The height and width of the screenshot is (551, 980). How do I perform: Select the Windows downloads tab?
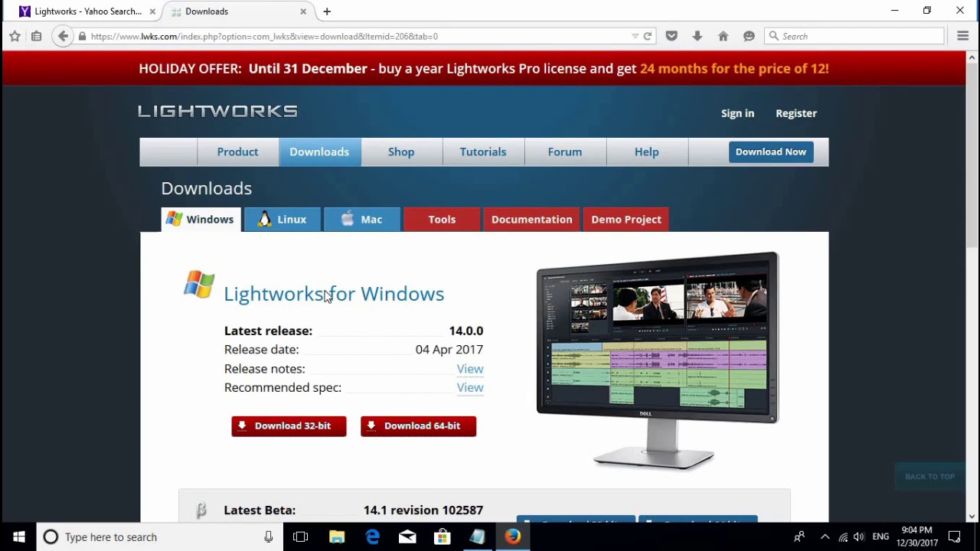[x=201, y=219]
